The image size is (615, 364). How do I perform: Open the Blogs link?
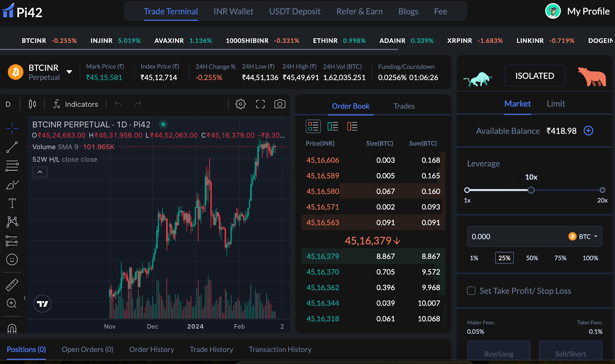[x=408, y=12]
